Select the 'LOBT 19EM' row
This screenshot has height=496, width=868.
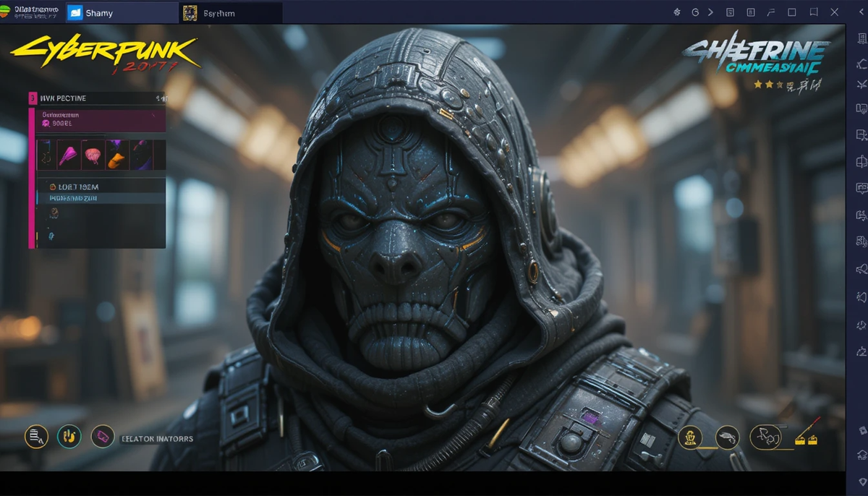tap(101, 187)
